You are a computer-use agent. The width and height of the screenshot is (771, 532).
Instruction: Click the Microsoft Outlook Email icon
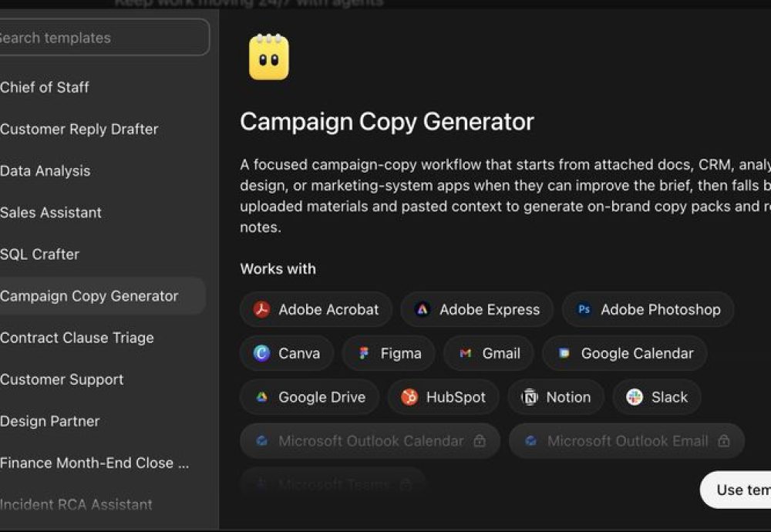pyautogui.click(x=530, y=440)
